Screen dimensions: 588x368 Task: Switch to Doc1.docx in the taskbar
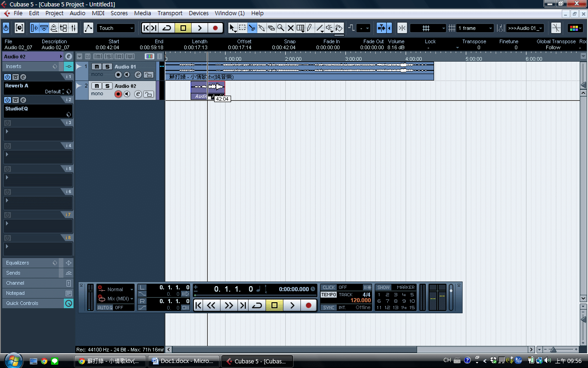coord(183,361)
